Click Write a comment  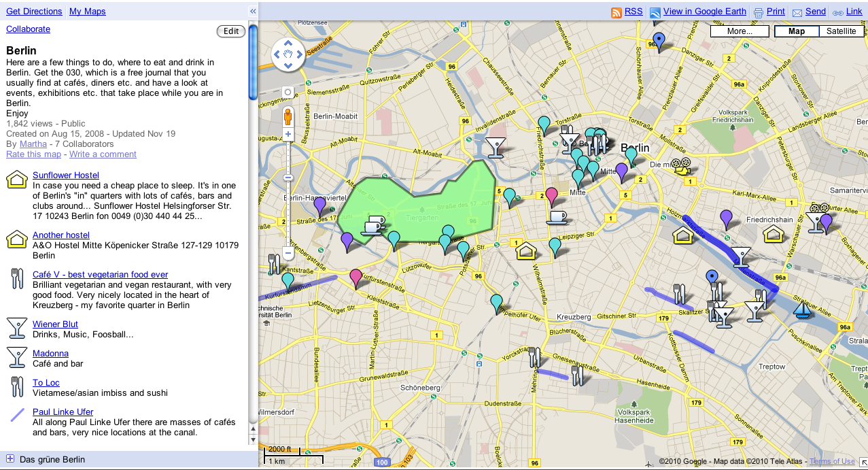103,154
